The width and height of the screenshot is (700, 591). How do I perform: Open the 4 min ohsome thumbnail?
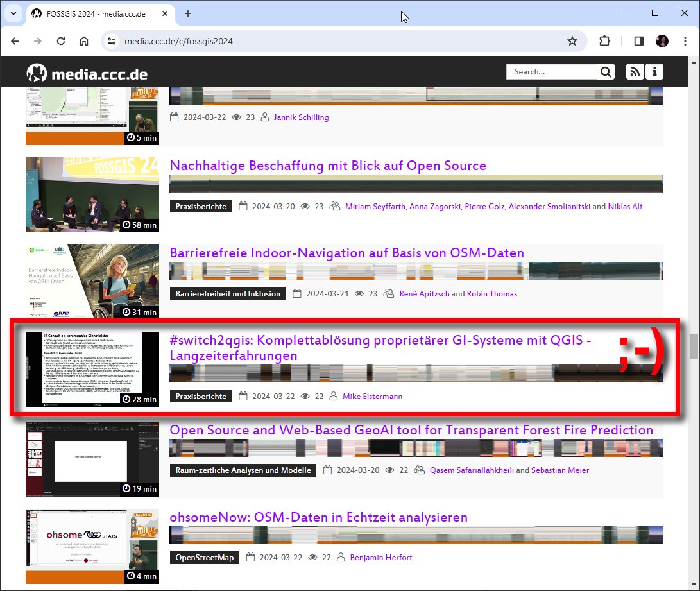pos(92,546)
